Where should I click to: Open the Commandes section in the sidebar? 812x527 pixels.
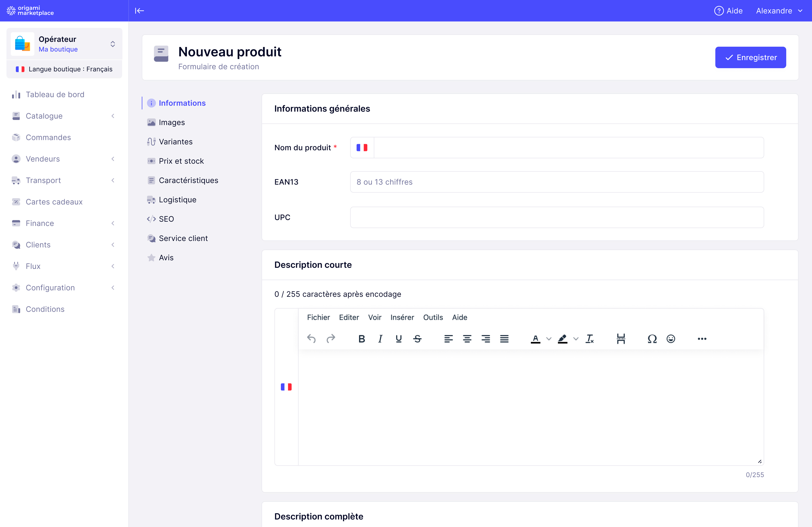(x=48, y=137)
